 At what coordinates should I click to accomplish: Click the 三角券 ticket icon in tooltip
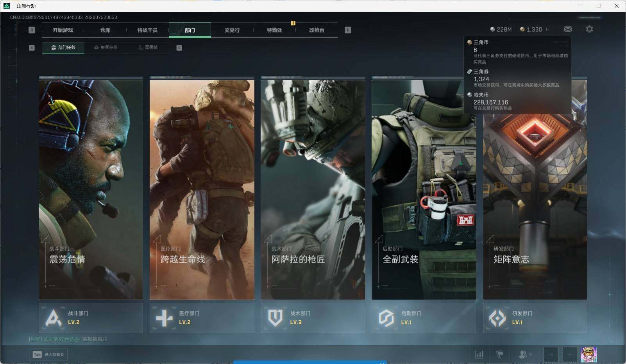tap(470, 71)
